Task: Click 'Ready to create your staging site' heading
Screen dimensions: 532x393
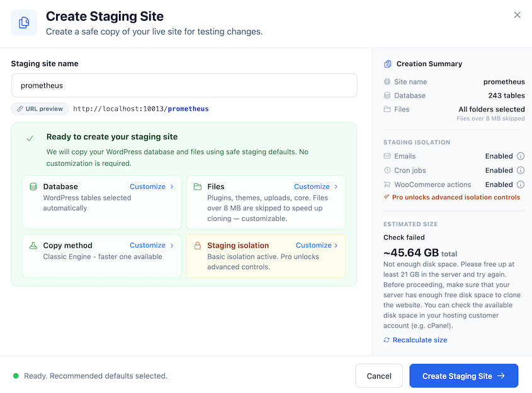Action: pos(112,137)
